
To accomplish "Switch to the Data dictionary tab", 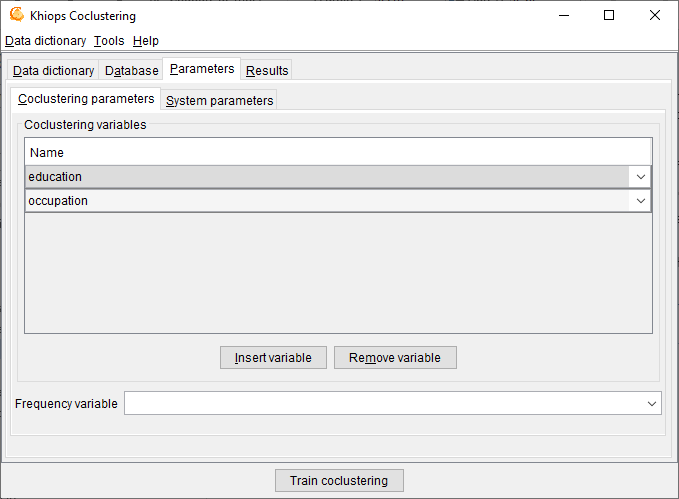I will (x=54, y=71).
